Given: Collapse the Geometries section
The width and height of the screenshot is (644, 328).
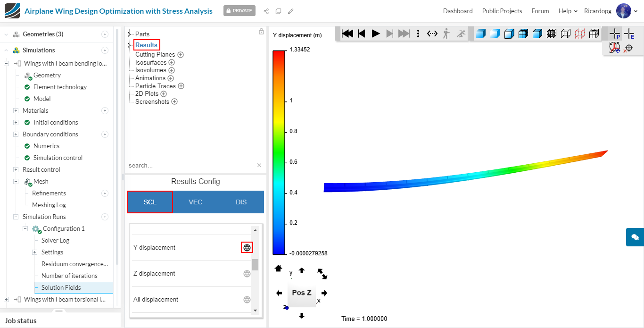Looking at the screenshot, I should tap(6, 34).
